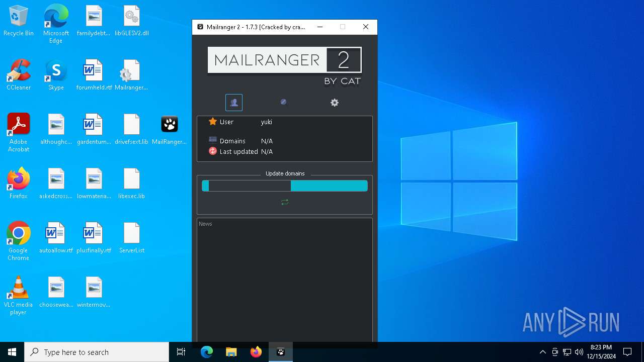This screenshot has height=362, width=644.
Task: Open the volume control in tray
Action: coord(579,352)
